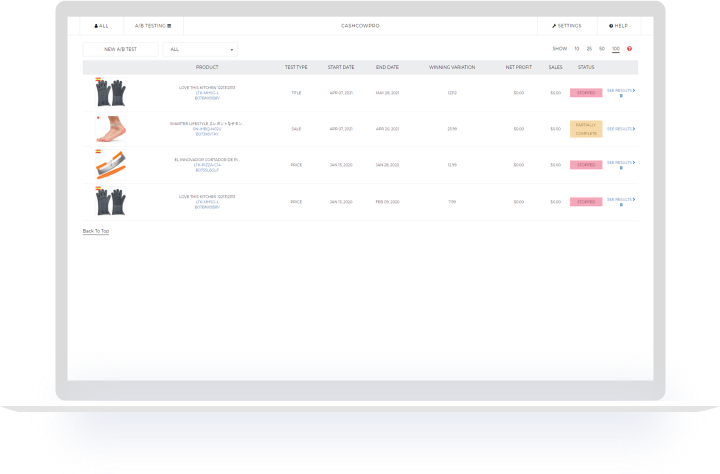Screen dimensions: 720x474
Task: Select the 25.99 winning variation value
Action: tap(452, 129)
